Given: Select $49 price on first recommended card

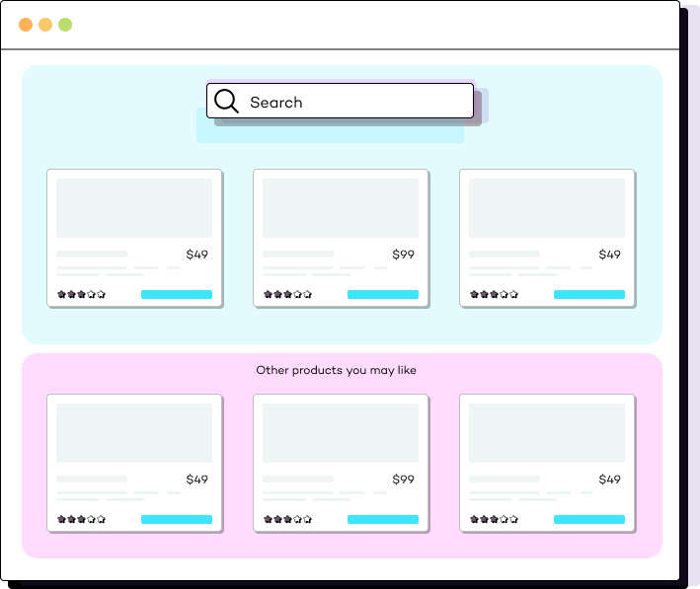Looking at the screenshot, I should coord(196,479).
